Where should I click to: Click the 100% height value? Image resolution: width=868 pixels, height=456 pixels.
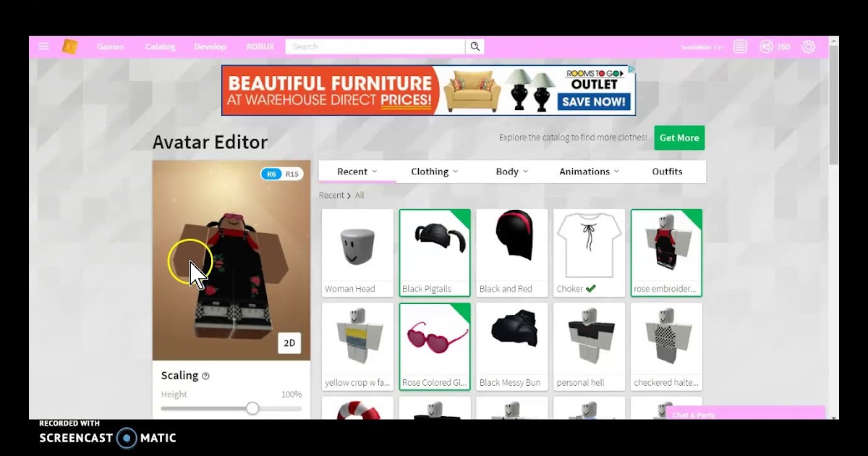(292, 394)
